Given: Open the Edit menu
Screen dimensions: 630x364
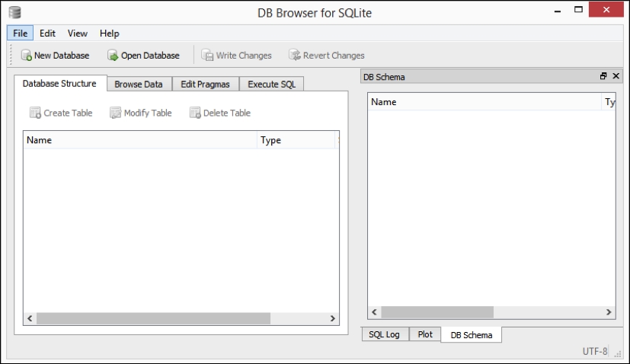Looking at the screenshot, I should [x=47, y=34].
